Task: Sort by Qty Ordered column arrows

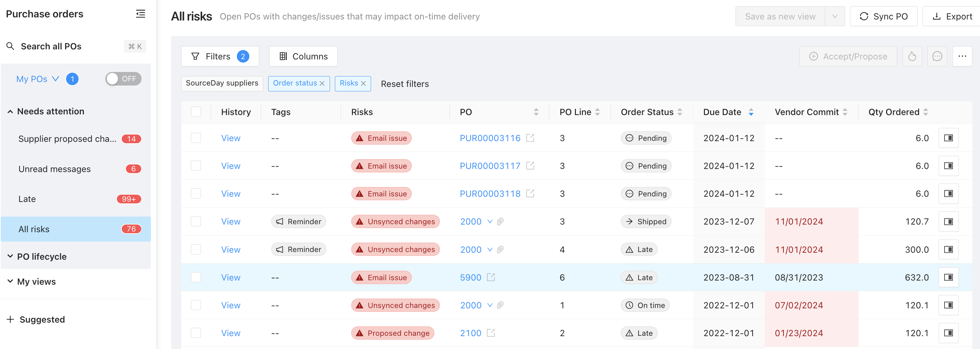Action: point(926,112)
